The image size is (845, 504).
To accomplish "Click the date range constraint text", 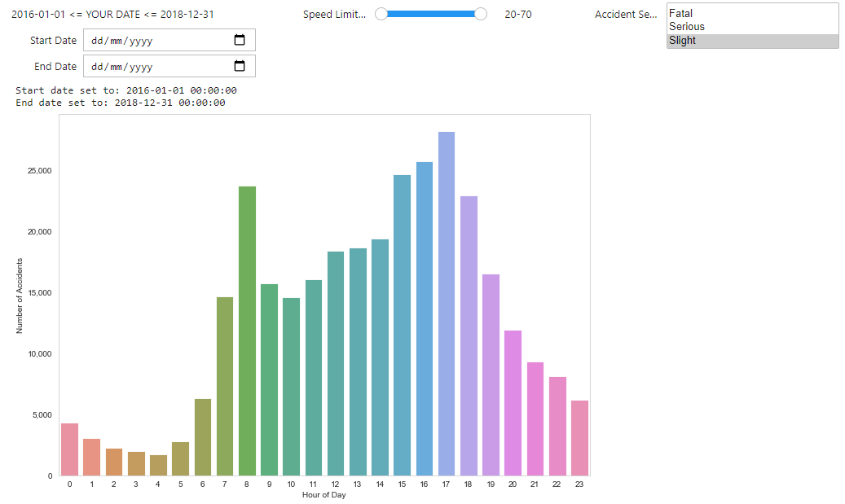I will [x=112, y=15].
